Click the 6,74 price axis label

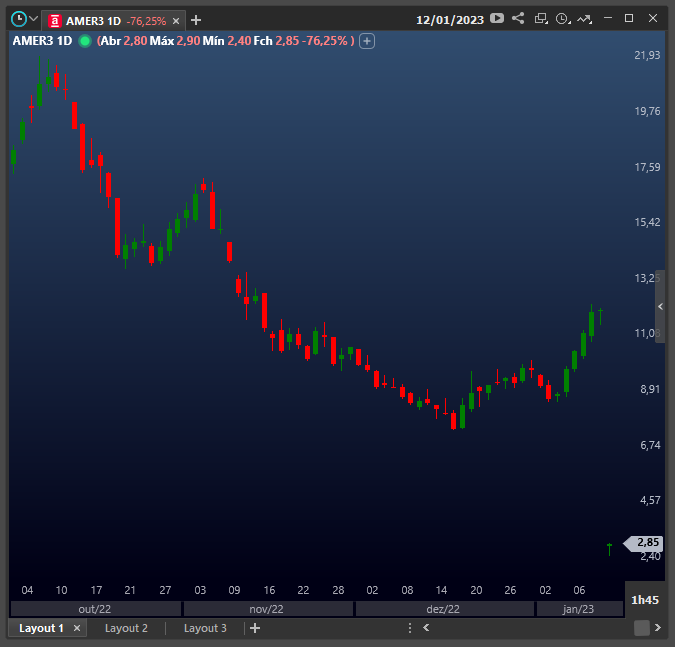tap(650, 445)
